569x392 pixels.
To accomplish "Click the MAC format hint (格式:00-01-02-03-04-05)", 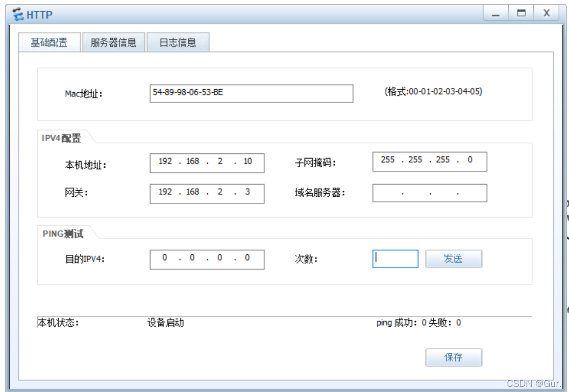I will (433, 91).
